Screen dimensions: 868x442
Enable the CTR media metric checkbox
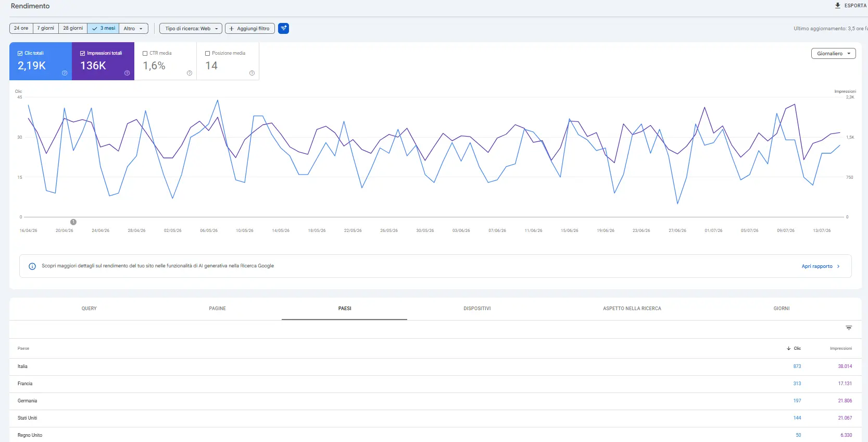[145, 53]
